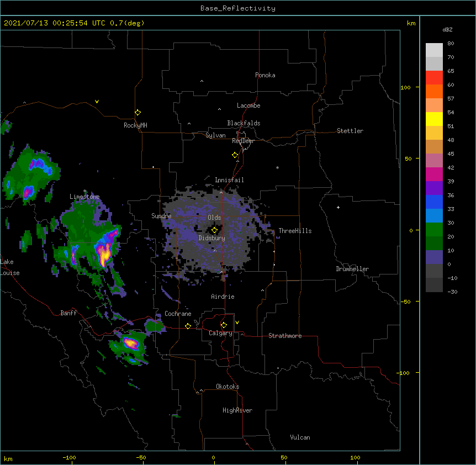The width and height of the screenshot is (476, 465).
Task: Pick the red 60-65 dBZ legend swatch
Action: click(x=434, y=78)
